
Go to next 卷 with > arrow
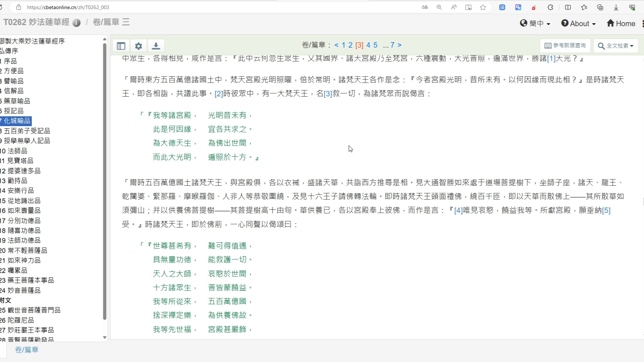point(399,45)
